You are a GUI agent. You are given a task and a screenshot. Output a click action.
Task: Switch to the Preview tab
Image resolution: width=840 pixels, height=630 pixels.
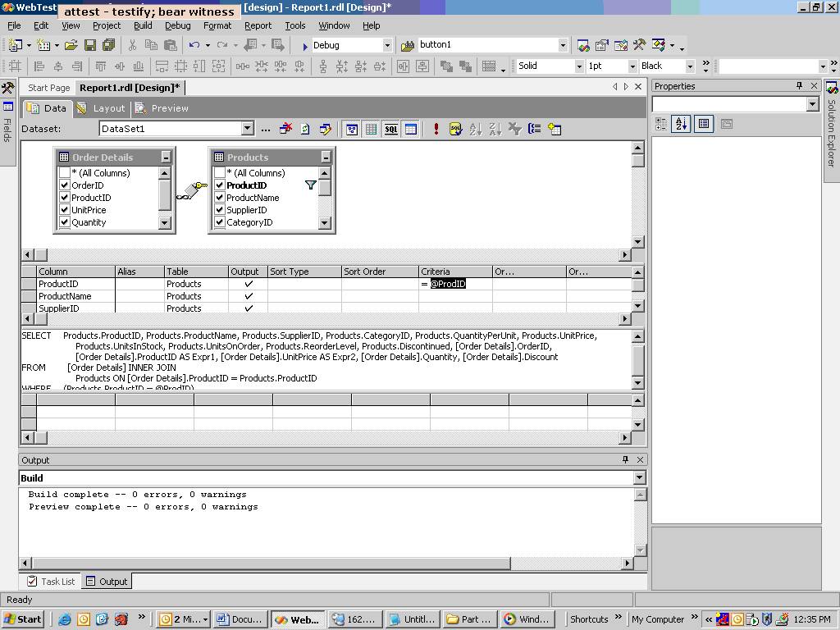click(x=162, y=108)
